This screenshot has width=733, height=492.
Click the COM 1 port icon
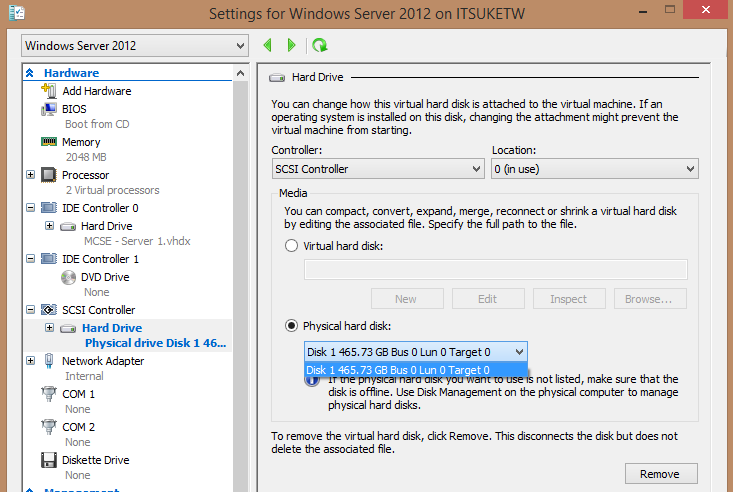point(49,394)
